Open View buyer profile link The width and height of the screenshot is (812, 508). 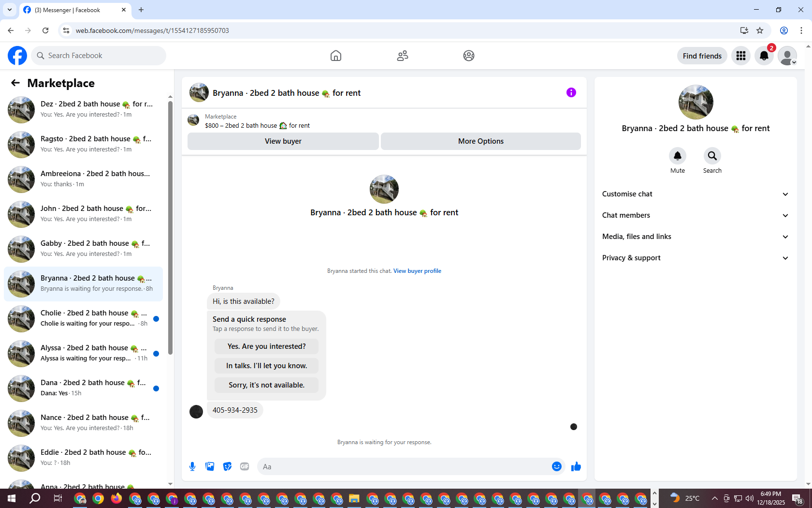[417, 271]
